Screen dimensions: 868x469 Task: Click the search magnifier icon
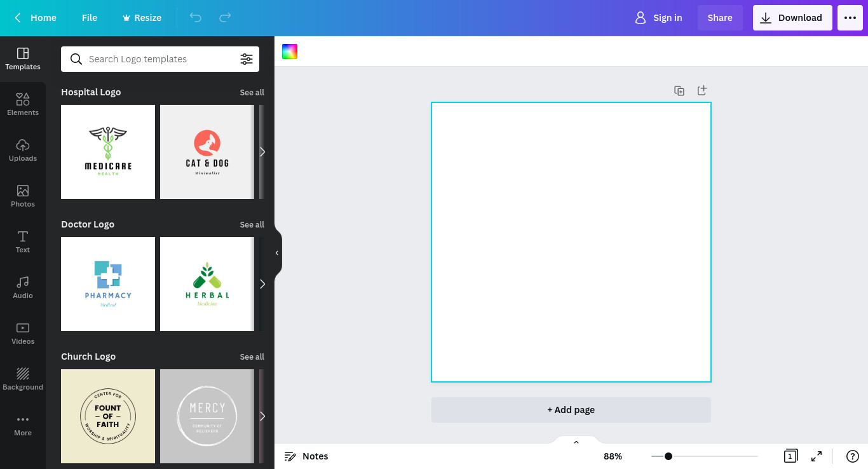pos(76,59)
